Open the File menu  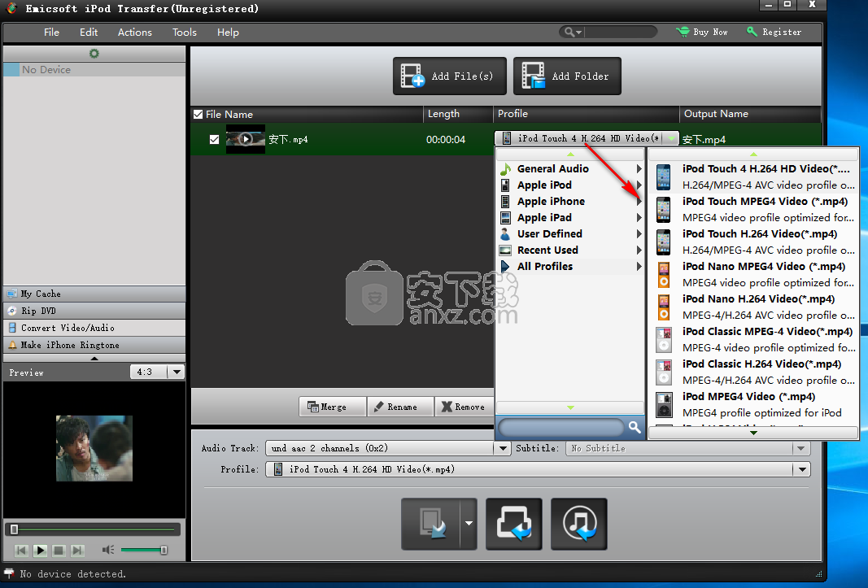point(51,32)
